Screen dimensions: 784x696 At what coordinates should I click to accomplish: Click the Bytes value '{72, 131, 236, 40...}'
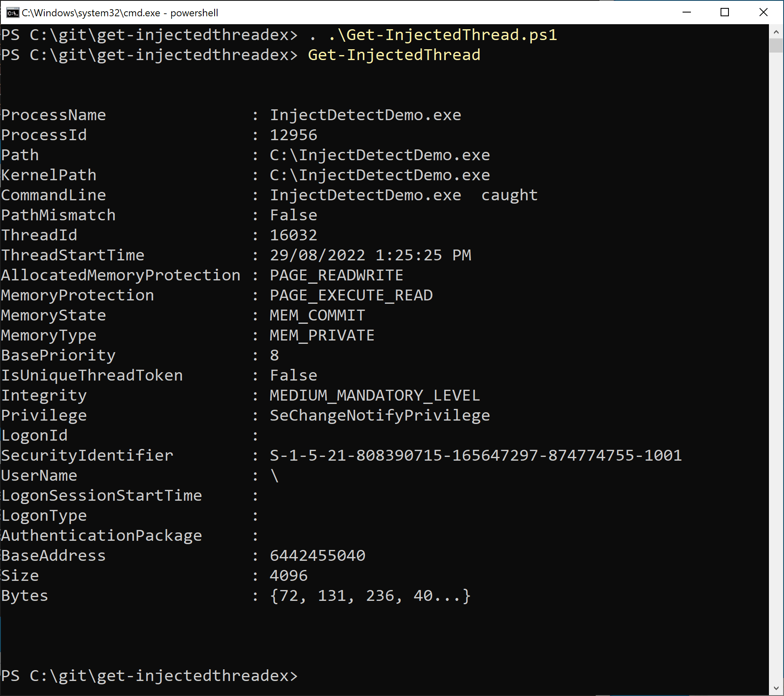pyautogui.click(x=370, y=596)
